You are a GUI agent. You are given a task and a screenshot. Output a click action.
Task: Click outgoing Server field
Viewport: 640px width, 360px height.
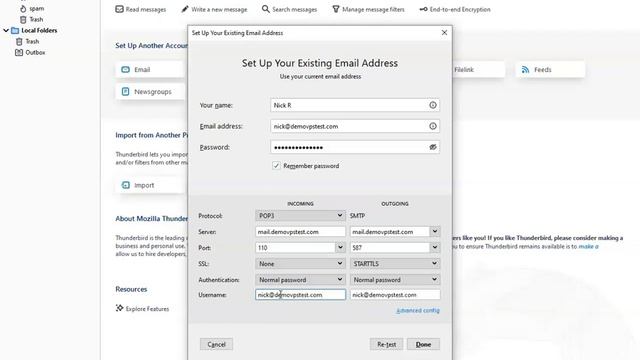tap(390, 231)
